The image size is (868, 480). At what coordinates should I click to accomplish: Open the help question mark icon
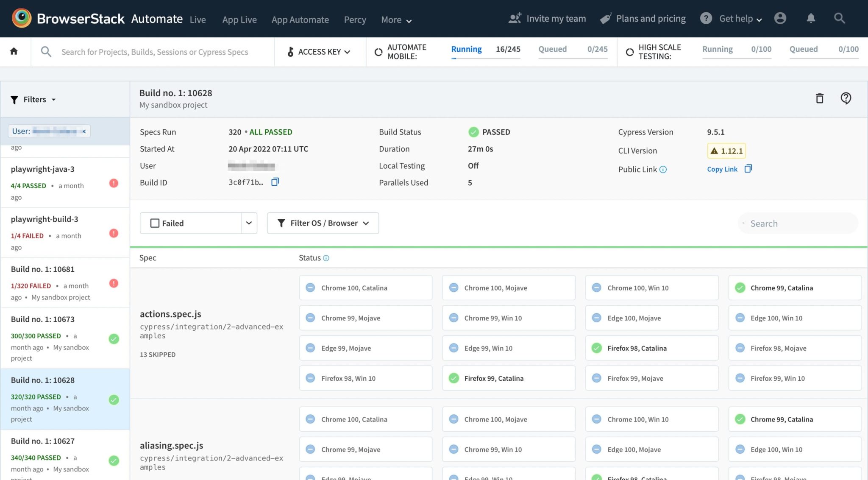point(846,98)
